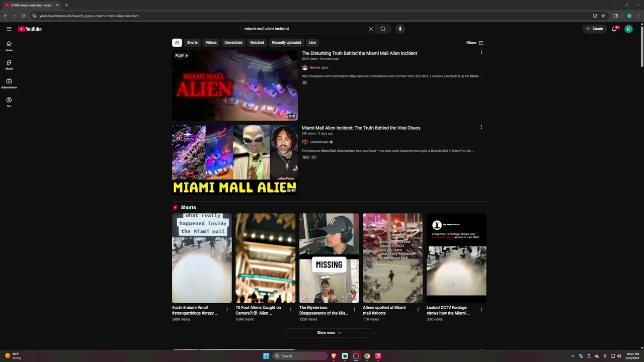Click the YouTube logo
Image resolution: width=644 pixels, height=362 pixels.
30,29
